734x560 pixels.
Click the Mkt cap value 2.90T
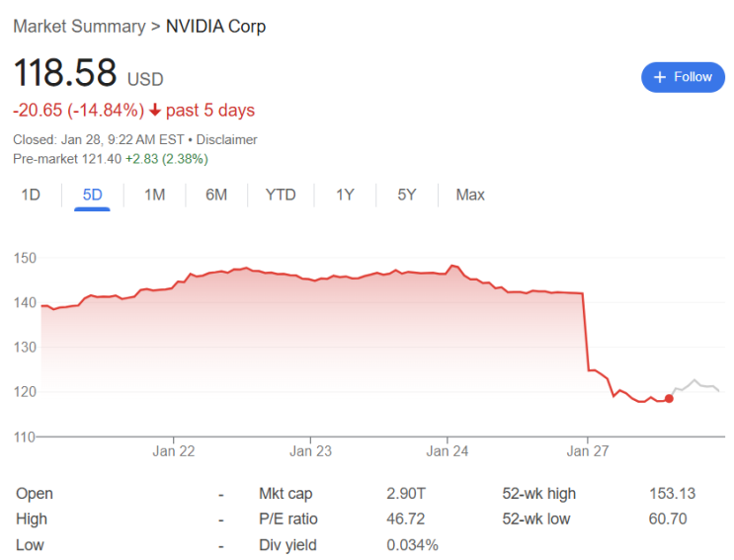pos(405,494)
